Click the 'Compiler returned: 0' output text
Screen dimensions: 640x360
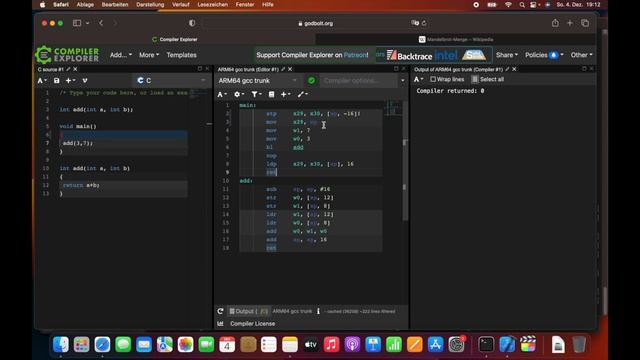coord(450,91)
